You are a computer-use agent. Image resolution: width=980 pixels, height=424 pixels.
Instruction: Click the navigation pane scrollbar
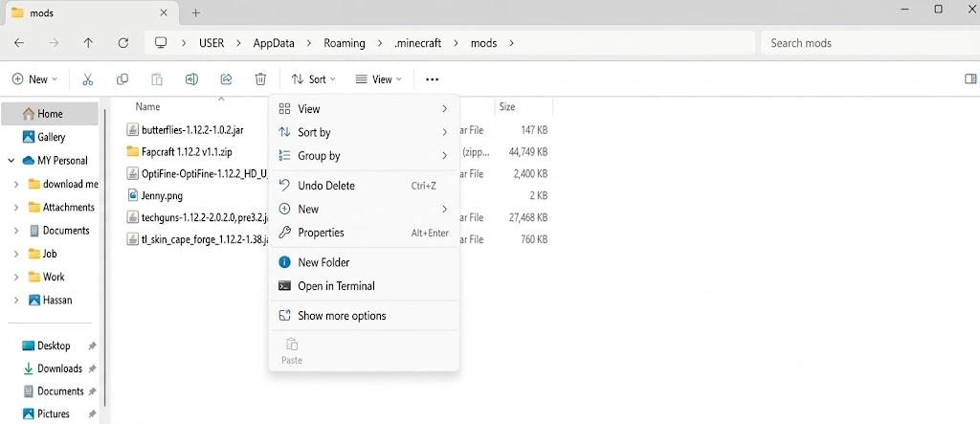(105, 257)
